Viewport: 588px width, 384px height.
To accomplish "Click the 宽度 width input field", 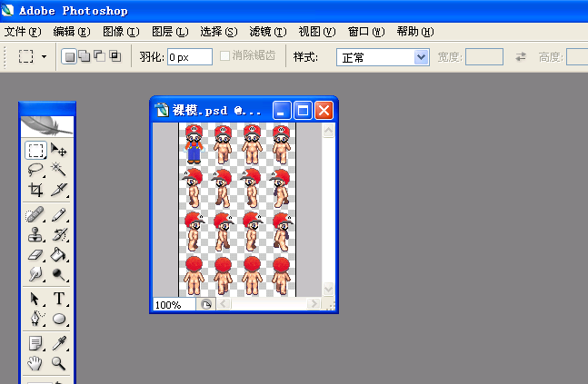I will (484, 57).
